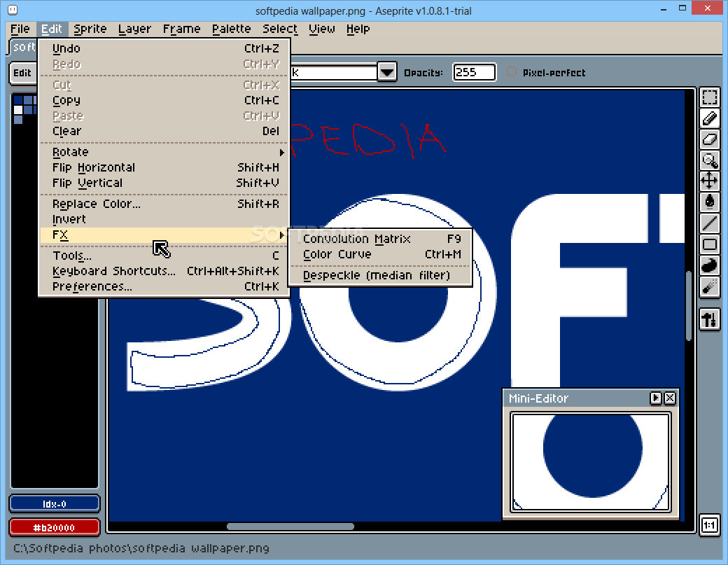Choose Clear from Edit menu
Image resolution: width=728 pixels, height=565 pixels.
click(x=164, y=132)
